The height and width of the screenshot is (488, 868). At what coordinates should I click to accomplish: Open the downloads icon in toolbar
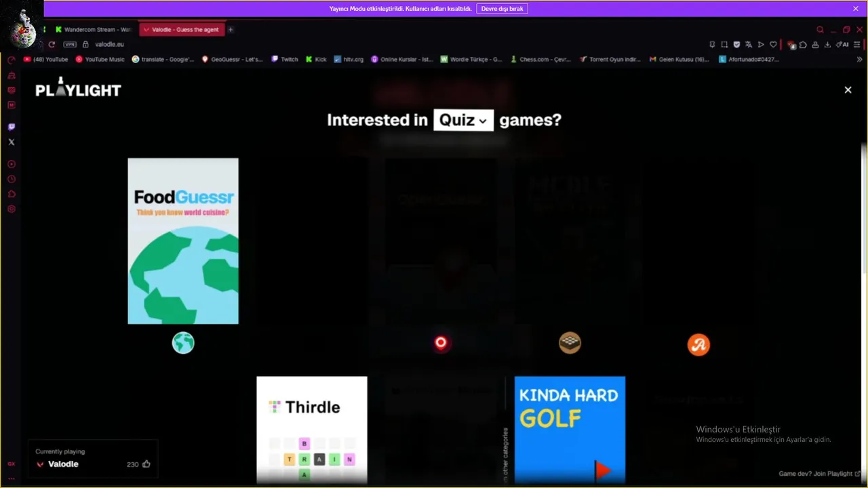[x=827, y=45]
